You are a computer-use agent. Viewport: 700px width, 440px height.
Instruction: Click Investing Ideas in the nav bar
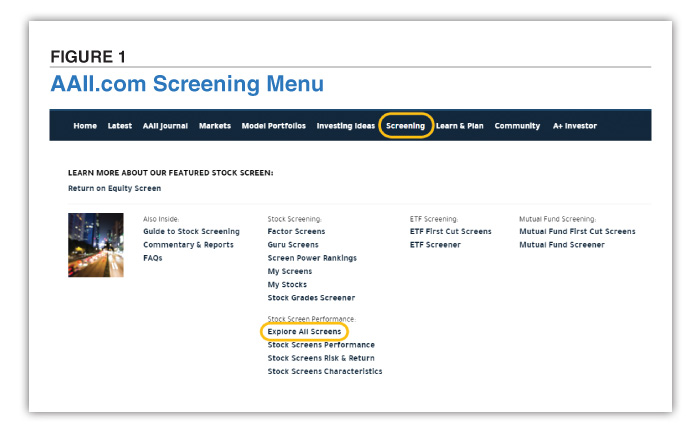coord(346,126)
